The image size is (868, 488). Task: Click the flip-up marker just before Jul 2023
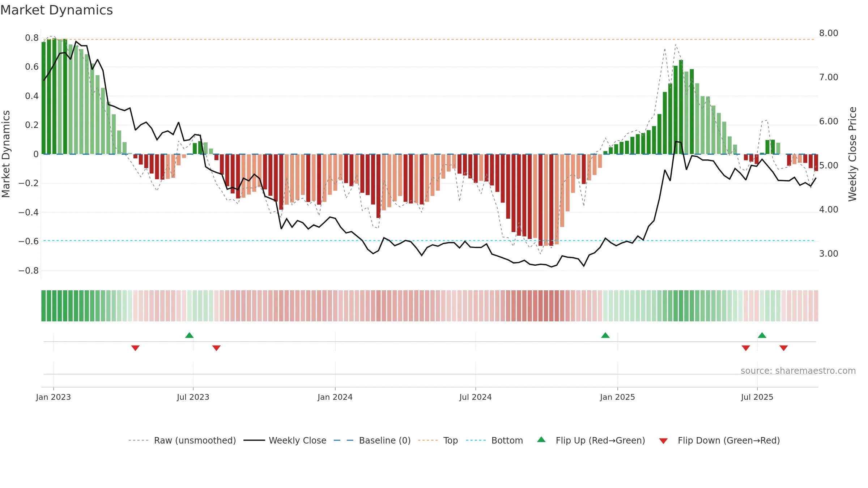coord(190,335)
